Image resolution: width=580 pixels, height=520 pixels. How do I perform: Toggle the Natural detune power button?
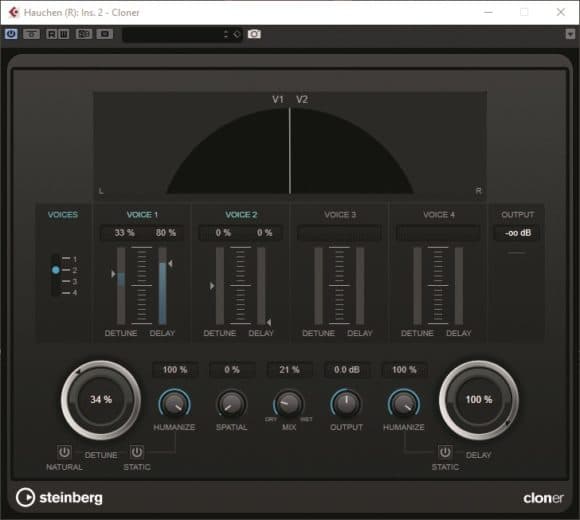pyautogui.click(x=64, y=452)
